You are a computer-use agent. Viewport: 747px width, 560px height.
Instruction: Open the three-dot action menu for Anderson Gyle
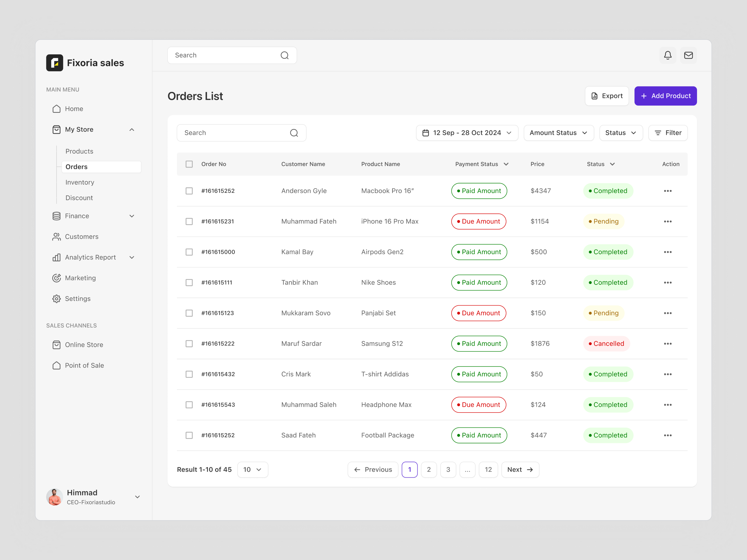click(668, 191)
